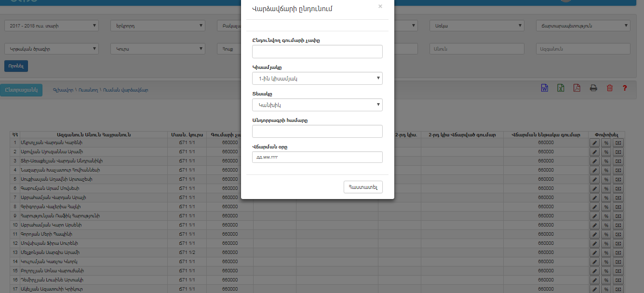Click the Վճարման օրը date field
Image resolution: width=644 pixels, height=293 pixels.
click(x=317, y=157)
